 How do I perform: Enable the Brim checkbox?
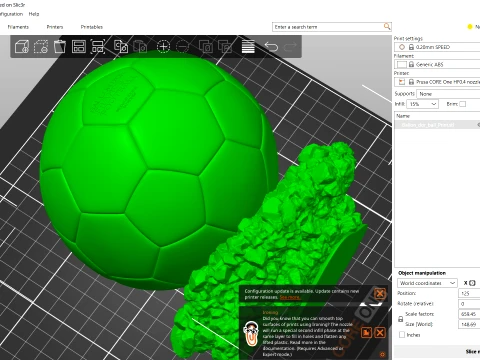[x=463, y=104]
